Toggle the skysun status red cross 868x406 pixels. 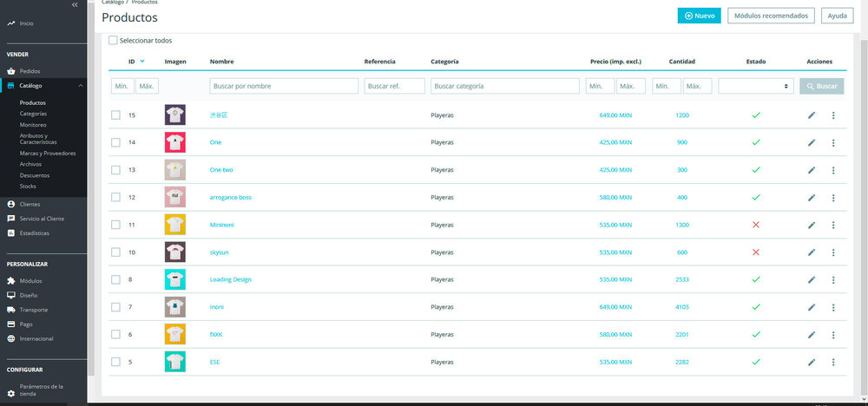click(x=756, y=252)
